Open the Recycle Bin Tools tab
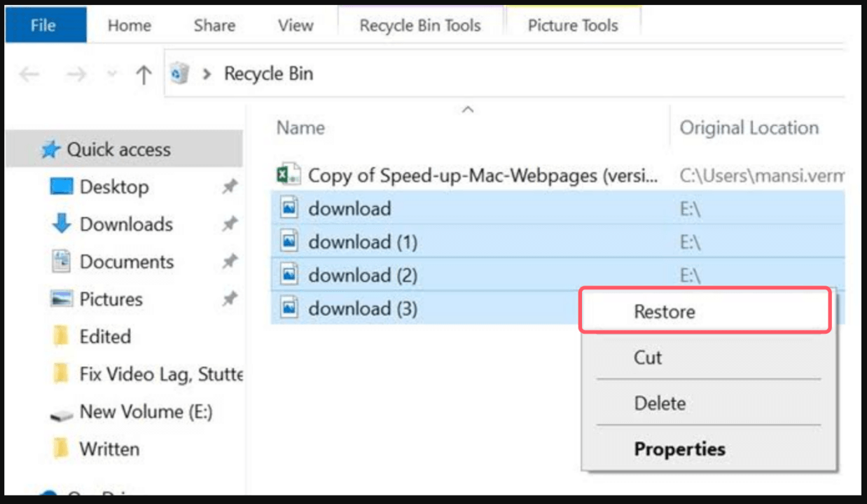 pyautogui.click(x=419, y=26)
